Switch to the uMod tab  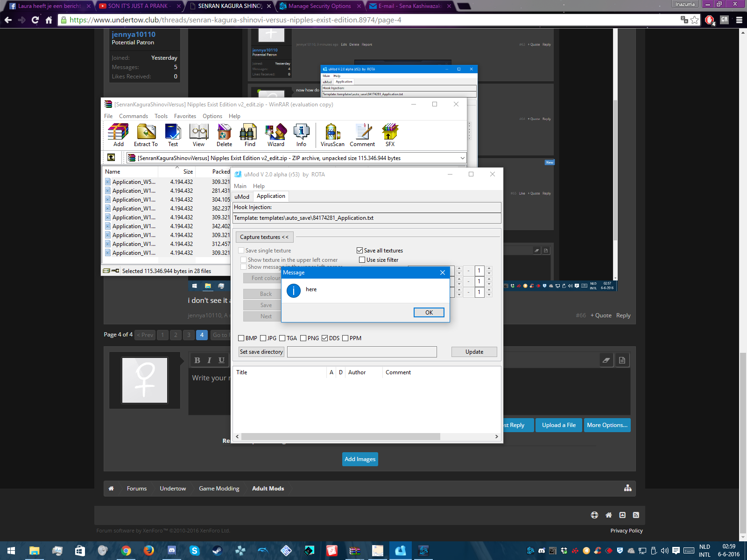point(242,196)
